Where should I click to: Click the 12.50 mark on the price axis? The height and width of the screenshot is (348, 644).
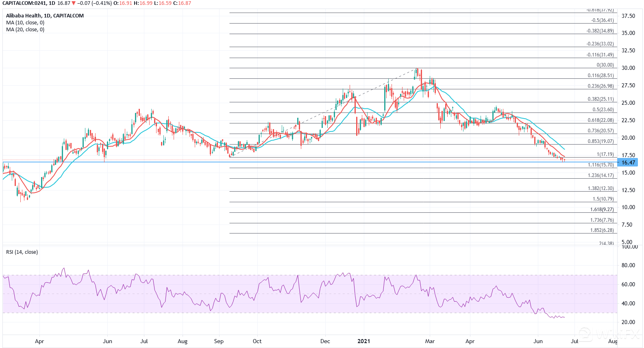point(628,190)
